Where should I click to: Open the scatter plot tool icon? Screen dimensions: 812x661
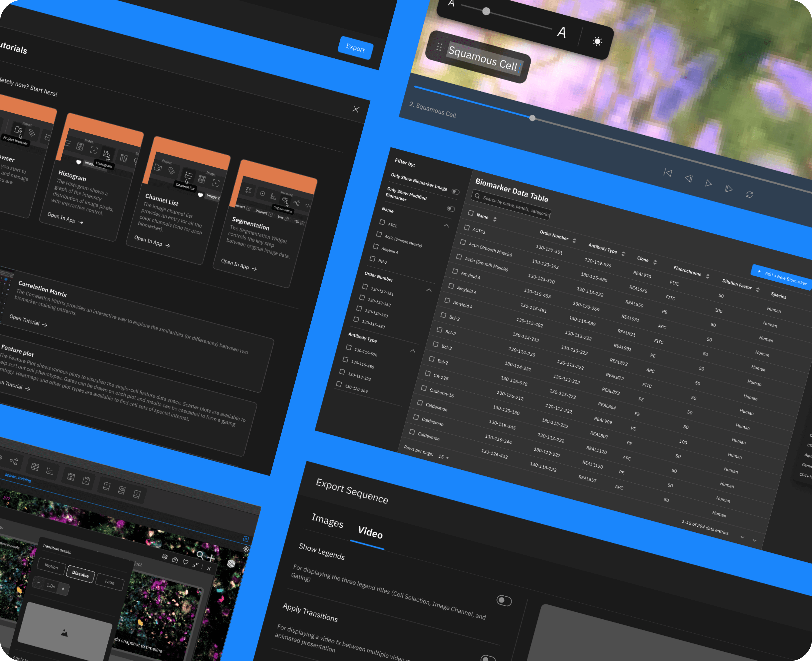[50, 471]
